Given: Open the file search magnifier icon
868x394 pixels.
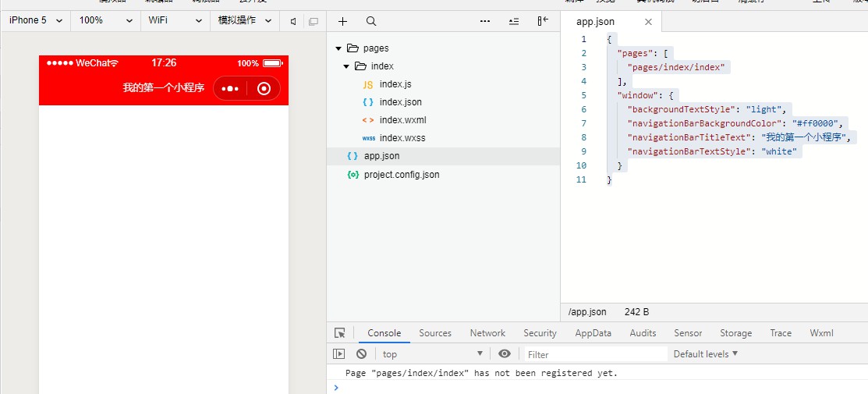Looking at the screenshot, I should 371,21.
